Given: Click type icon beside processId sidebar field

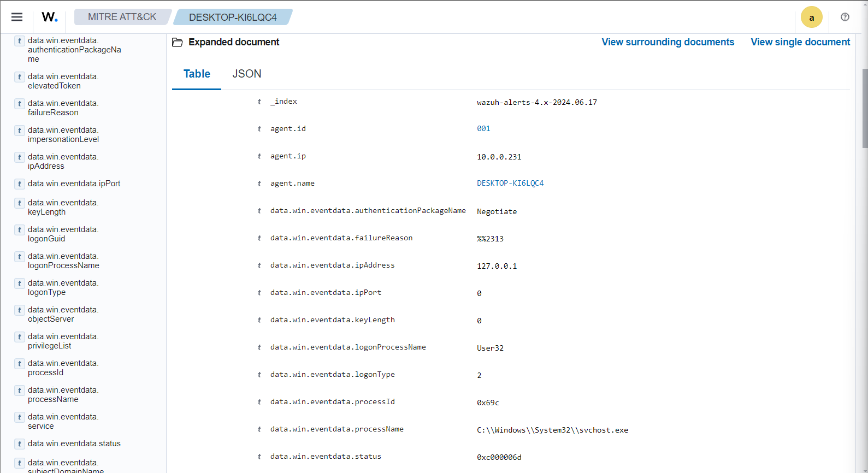Looking at the screenshot, I should pos(20,364).
